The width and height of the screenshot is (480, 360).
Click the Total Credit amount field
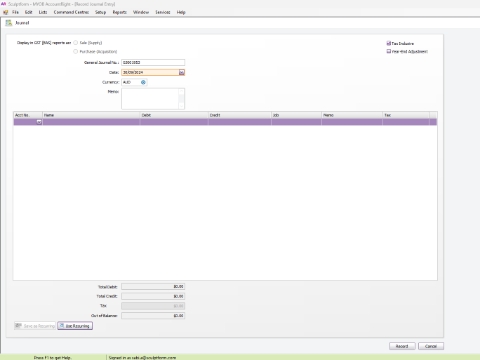pos(153,296)
